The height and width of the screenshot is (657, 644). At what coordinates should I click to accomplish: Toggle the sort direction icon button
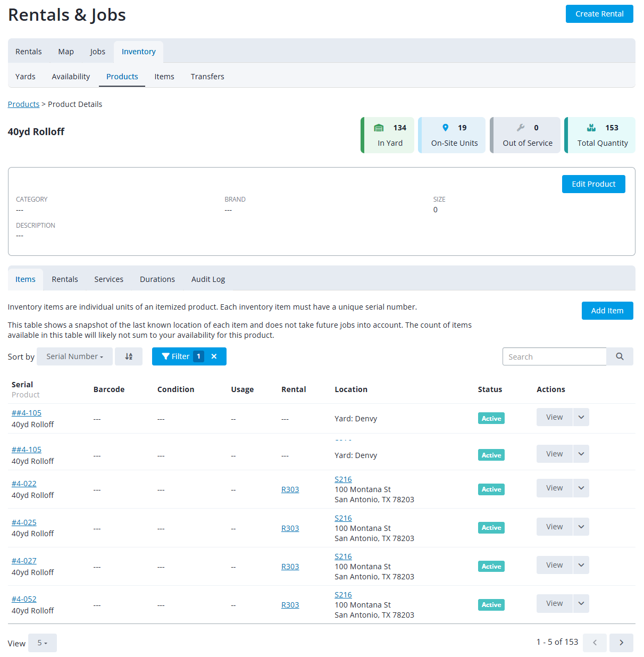click(x=129, y=356)
